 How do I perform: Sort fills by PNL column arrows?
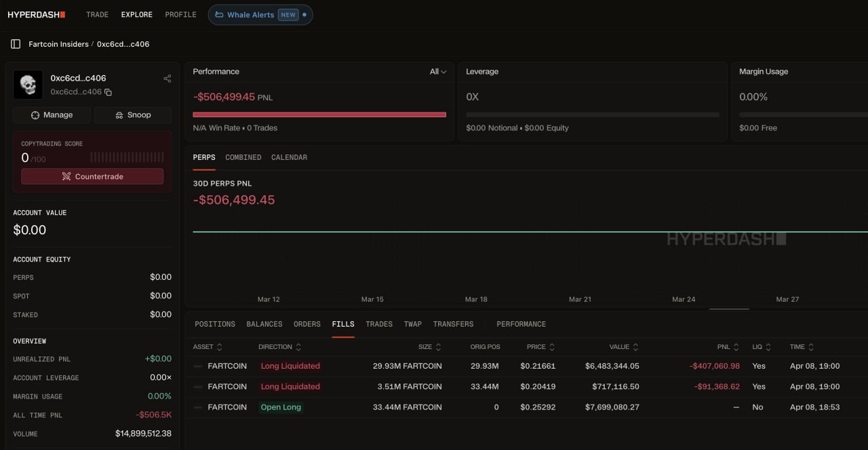(x=736, y=347)
